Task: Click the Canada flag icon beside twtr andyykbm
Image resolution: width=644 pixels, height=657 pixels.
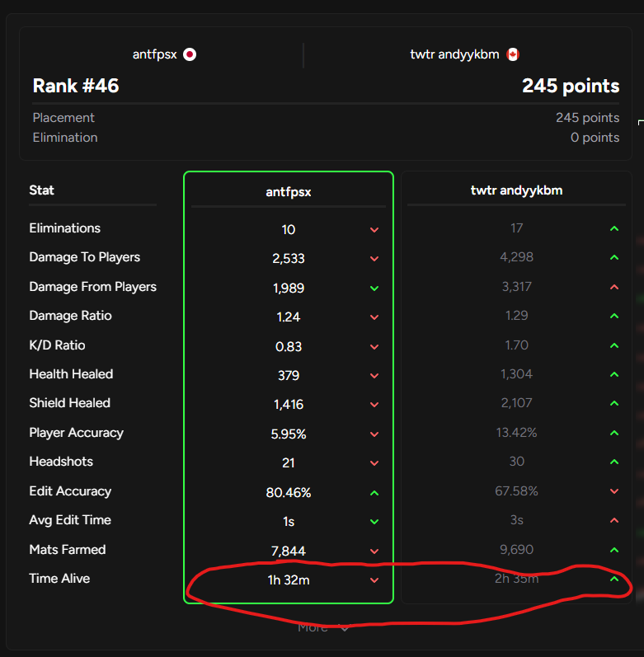Action: point(513,54)
